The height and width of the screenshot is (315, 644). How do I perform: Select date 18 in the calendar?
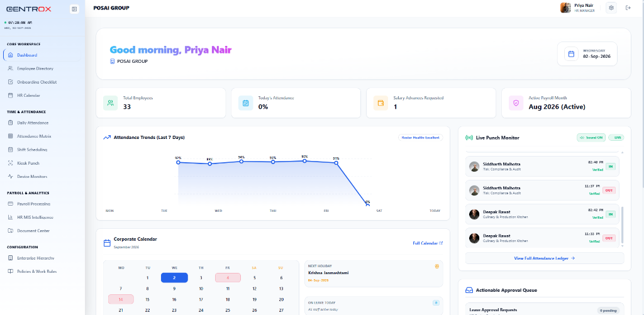pos(228,299)
